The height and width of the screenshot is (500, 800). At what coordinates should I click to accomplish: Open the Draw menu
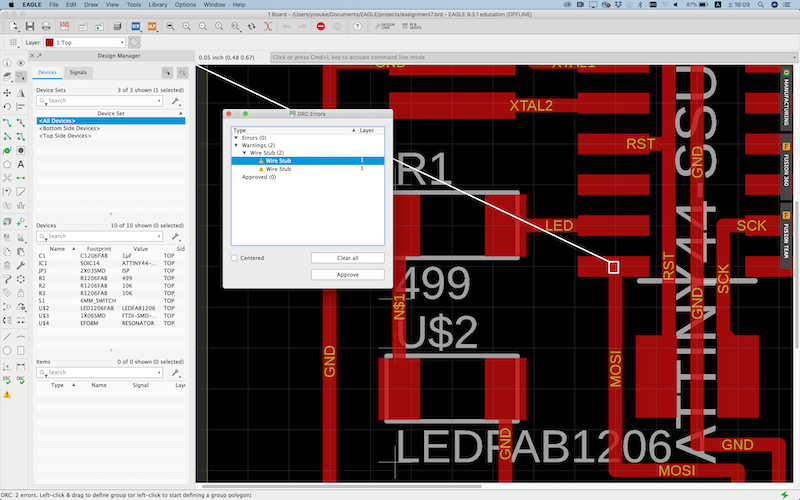tap(91, 5)
